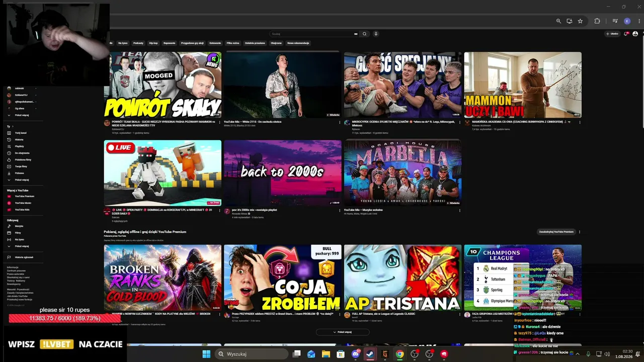Screen dimensions: 644x362
Task: Open the YouTube account avatar menu
Action: coord(635,34)
